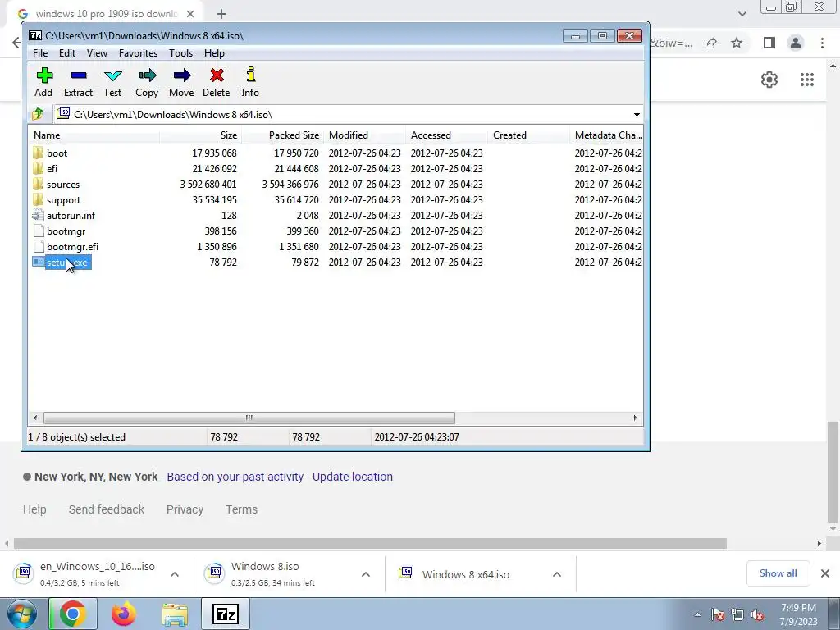Open the Windows Start button
The image size is (840, 630).
pos(21,614)
